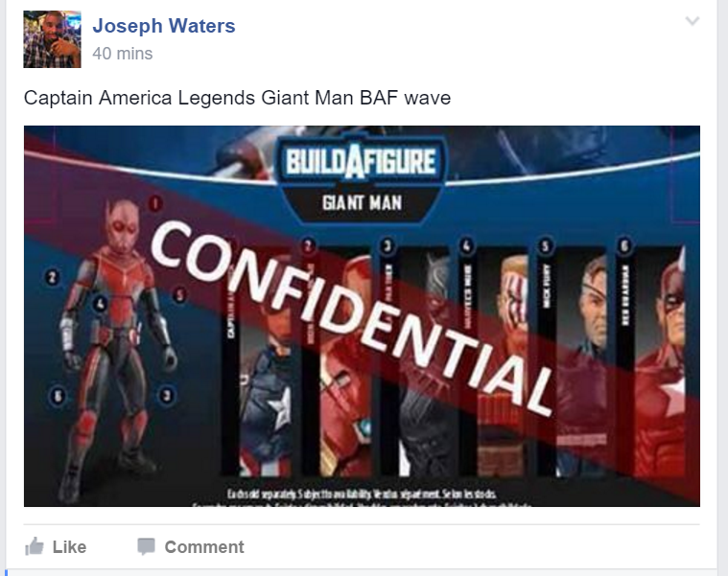This screenshot has height=576, width=728.
Task: Click the Red Guardian panel numbered 6
Action: pyautogui.click(x=650, y=359)
